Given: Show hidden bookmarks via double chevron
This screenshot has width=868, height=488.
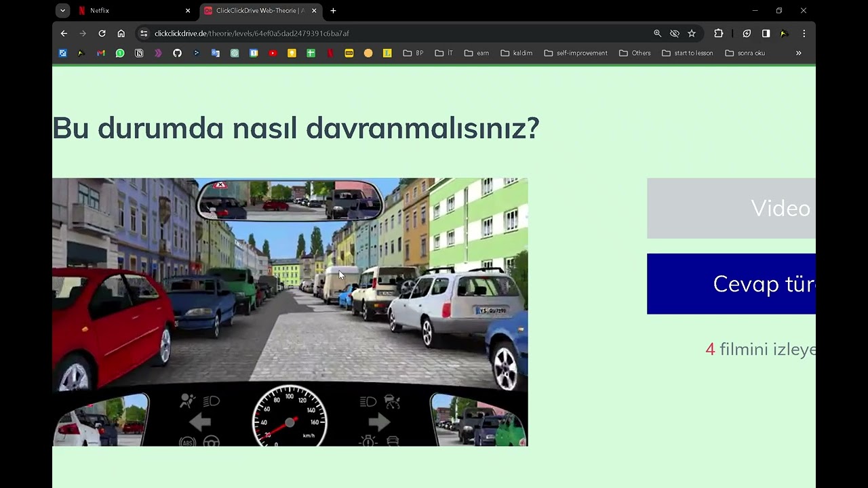Looking at the screenshot, I should pos(798,53).
